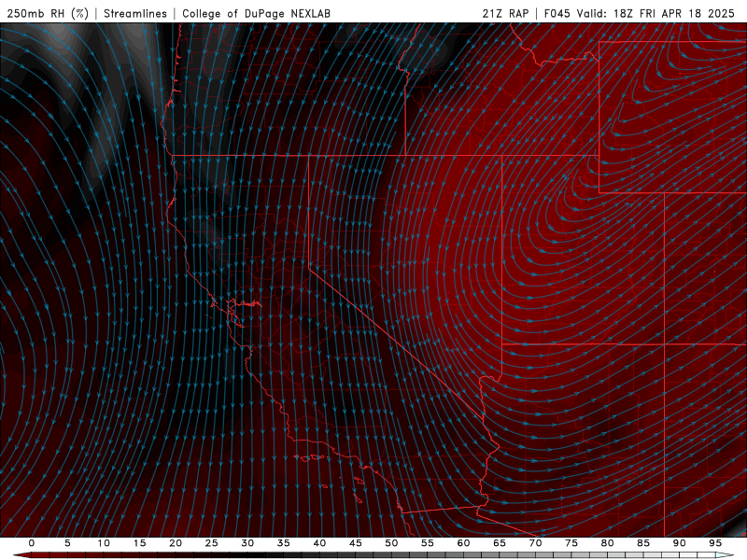Viewport: 747px width, 560px height.
Task: Select the "10" color scale label
Action: click(x=104, y=543)
